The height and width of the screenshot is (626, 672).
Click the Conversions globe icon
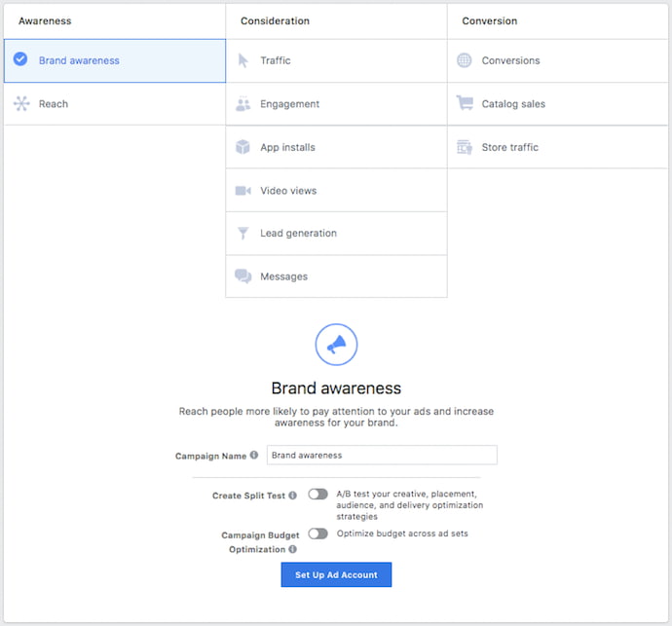click(465, 60)
